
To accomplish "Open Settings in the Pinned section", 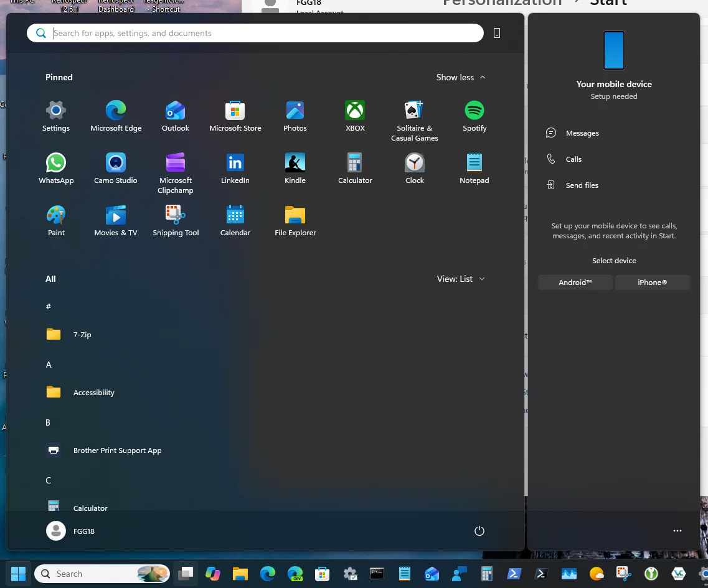I will [x=56, y=116].
